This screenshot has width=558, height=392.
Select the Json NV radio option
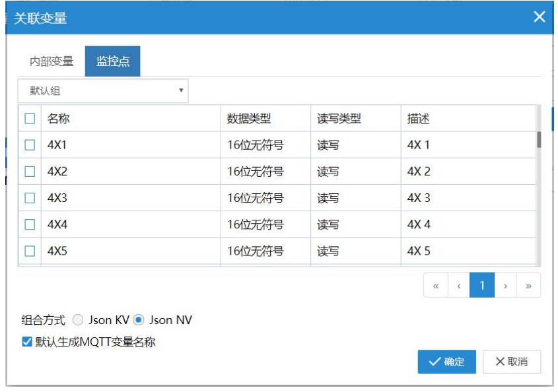(139, 320)
